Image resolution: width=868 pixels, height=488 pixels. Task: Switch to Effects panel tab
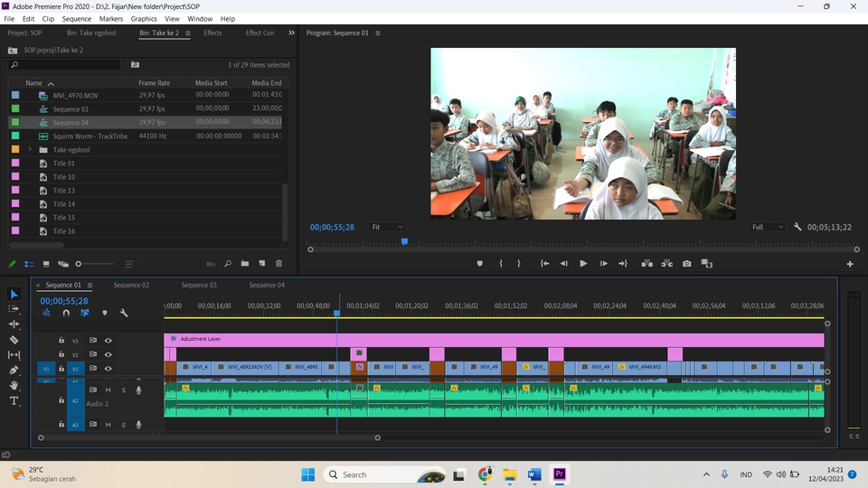[x=212, y=33]
